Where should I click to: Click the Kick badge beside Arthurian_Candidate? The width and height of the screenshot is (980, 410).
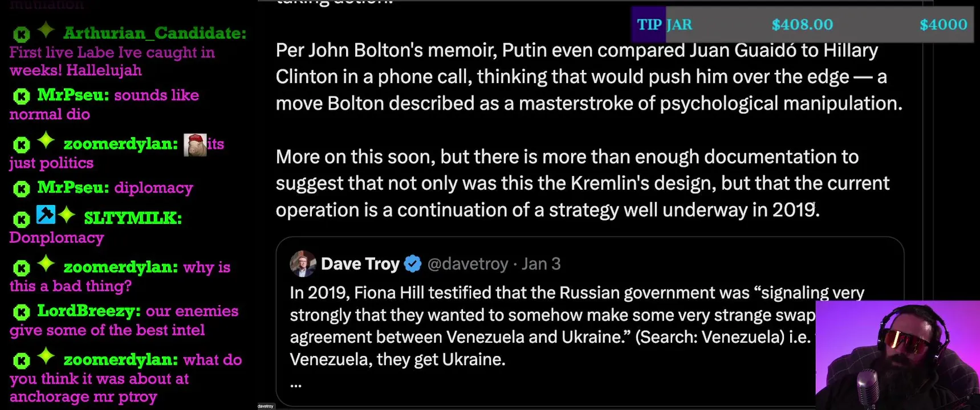click(22, 34)
